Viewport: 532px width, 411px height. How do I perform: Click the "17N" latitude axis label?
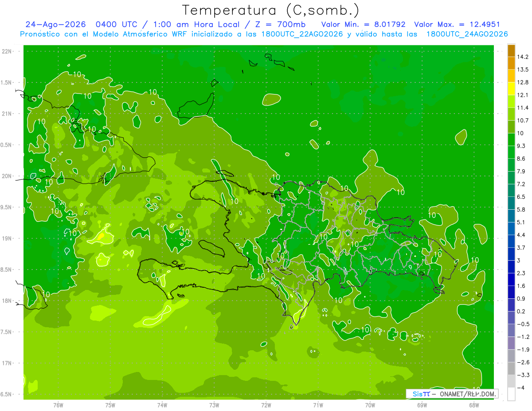[8, 363]
